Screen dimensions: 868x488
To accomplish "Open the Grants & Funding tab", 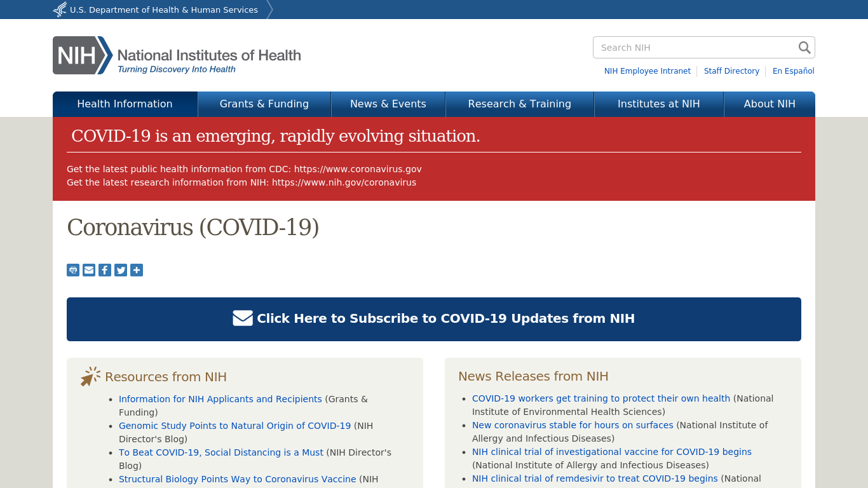I will click(x=264, y=104).
